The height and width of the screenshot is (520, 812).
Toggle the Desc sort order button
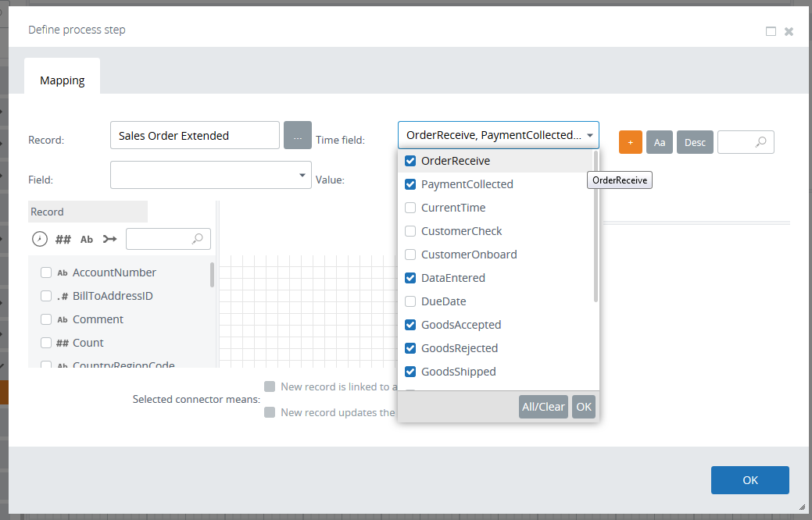coord(695,142)
